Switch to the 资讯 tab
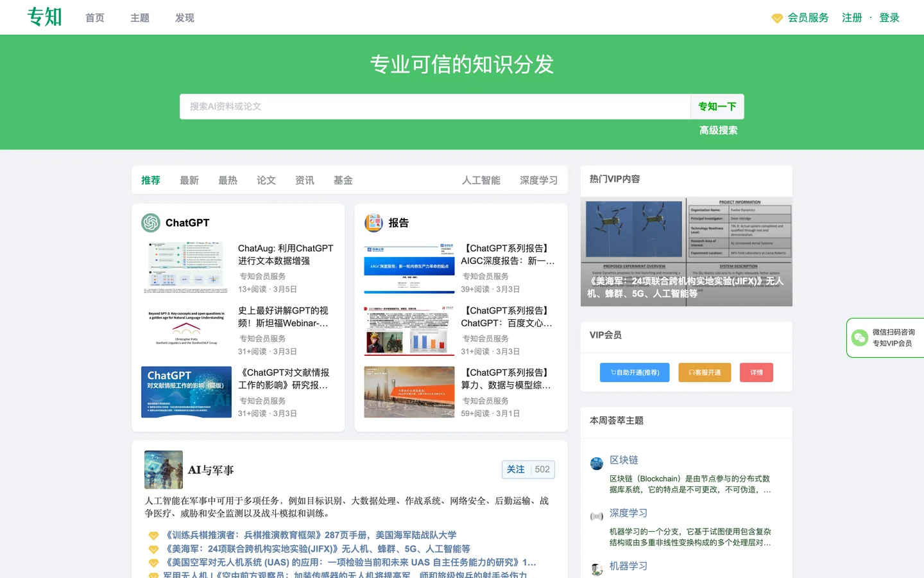 [305, 180]
